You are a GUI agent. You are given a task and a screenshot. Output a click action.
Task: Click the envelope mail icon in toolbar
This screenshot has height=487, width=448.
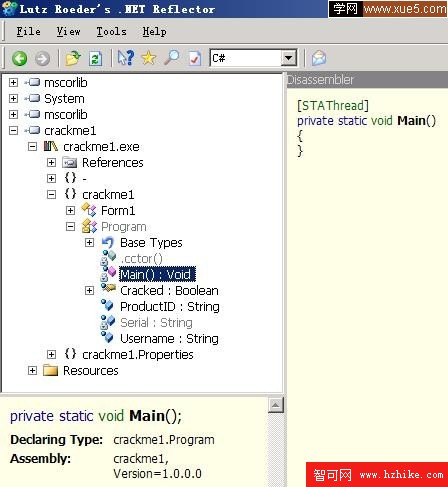319,58
